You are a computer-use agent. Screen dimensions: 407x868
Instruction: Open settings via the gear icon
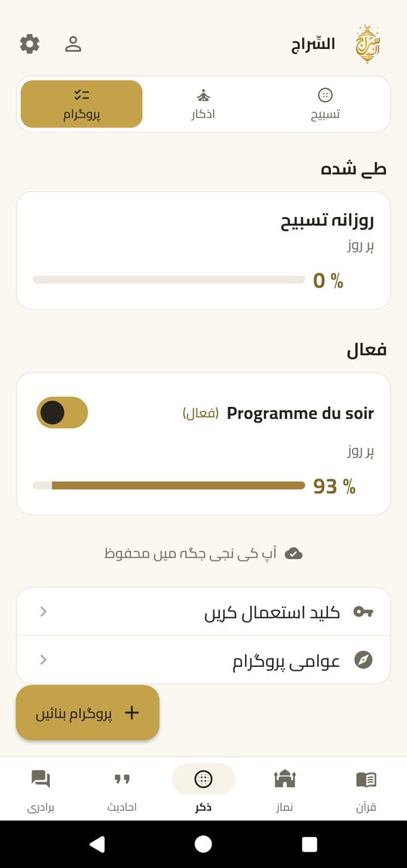click(x=30, y=44)
